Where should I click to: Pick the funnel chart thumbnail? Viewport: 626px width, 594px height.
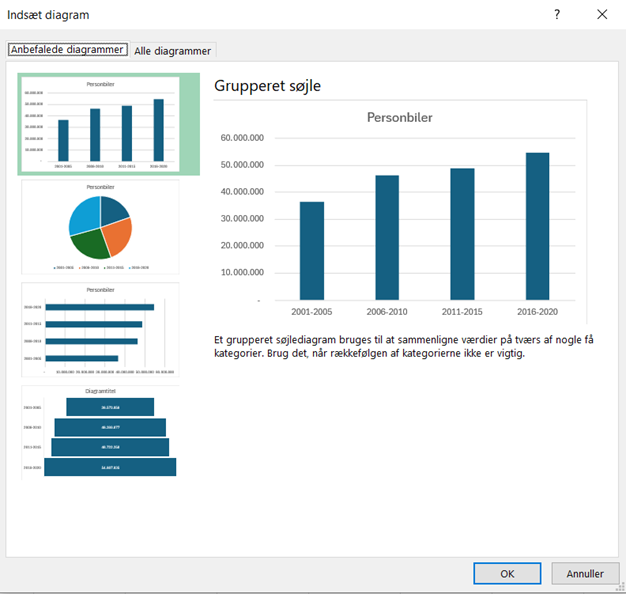click(100, 432)
